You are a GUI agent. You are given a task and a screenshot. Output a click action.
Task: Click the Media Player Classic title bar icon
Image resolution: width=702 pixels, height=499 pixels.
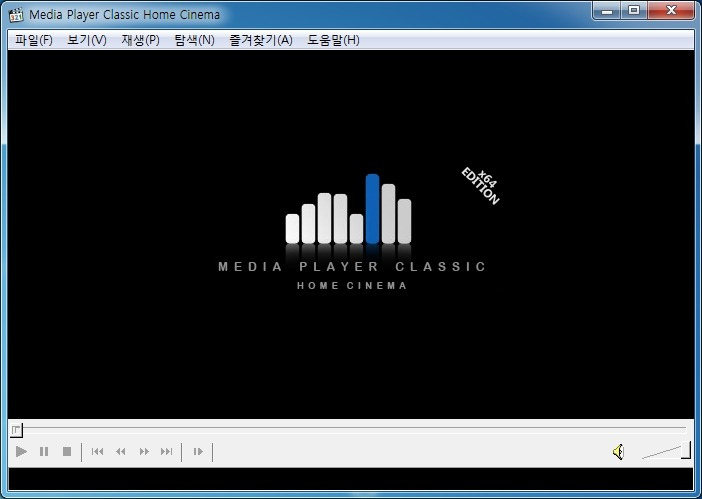click(16, 15)
